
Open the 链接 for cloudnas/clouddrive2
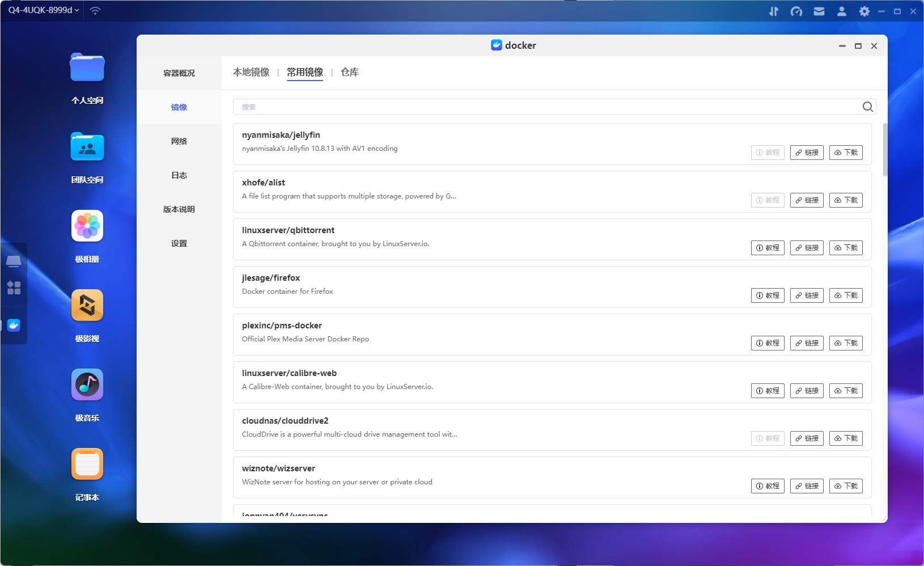click(807, 438)
